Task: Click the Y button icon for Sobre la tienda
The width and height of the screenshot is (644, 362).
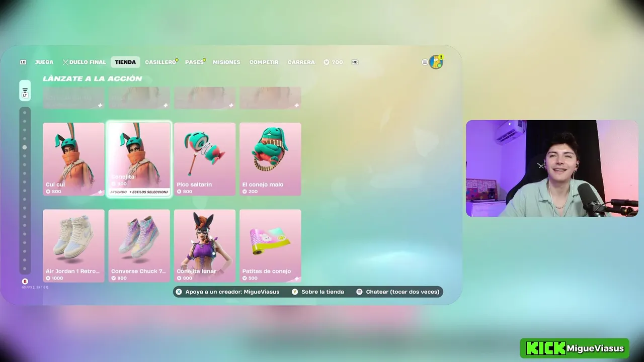Action: click(x=295, y=292)
